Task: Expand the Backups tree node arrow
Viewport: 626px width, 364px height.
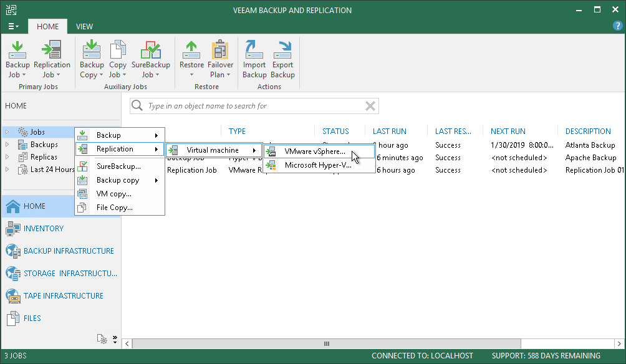Action: pyautogui.click(x=7, y=145)
